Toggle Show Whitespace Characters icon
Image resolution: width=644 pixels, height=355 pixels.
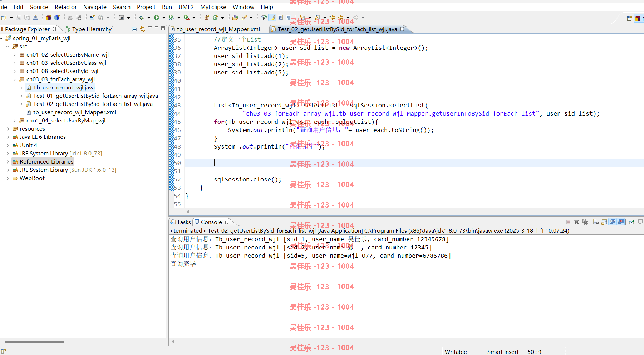[x=288, y=18]
